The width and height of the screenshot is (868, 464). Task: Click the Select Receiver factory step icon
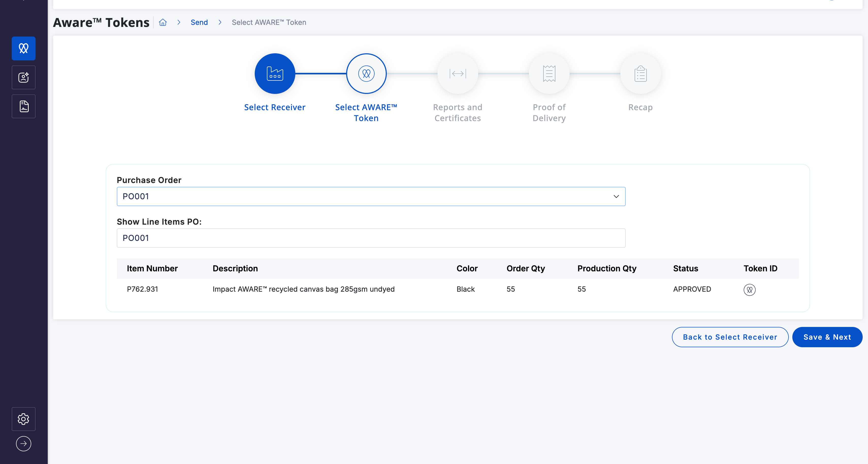[x=275, y=73]
